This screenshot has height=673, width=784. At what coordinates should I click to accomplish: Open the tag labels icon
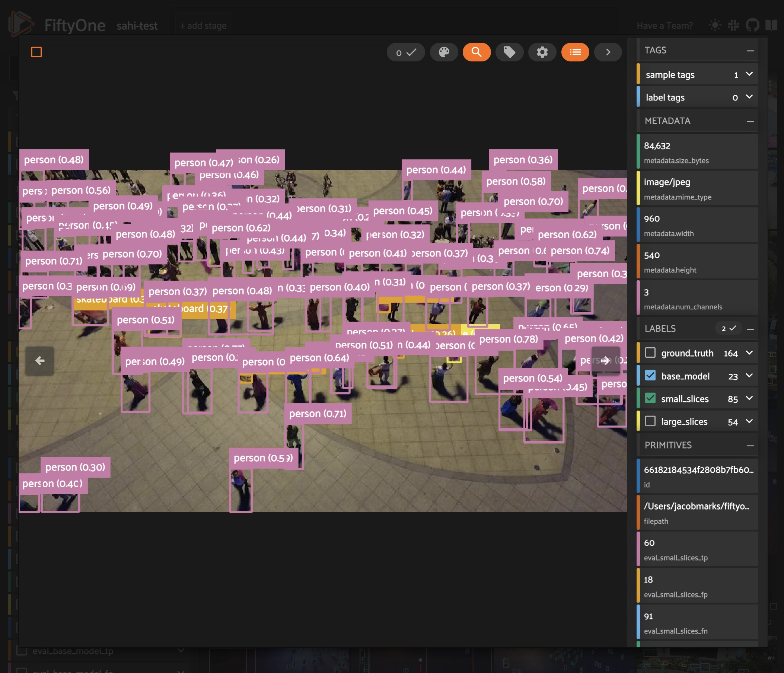pyautogui.click(x=509, y=52)
